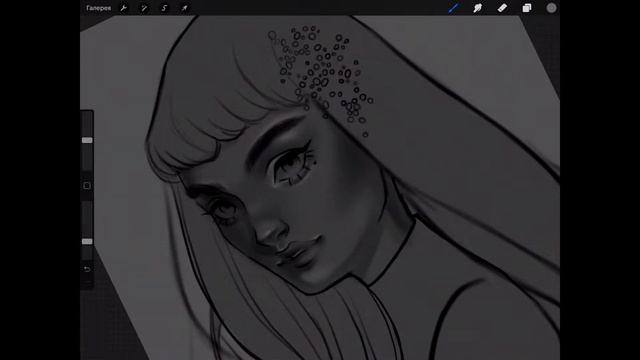The height and width of the screenshot is (360, 640).
Task: Select the Smudge finger tool
Action: tap(478, 8)
